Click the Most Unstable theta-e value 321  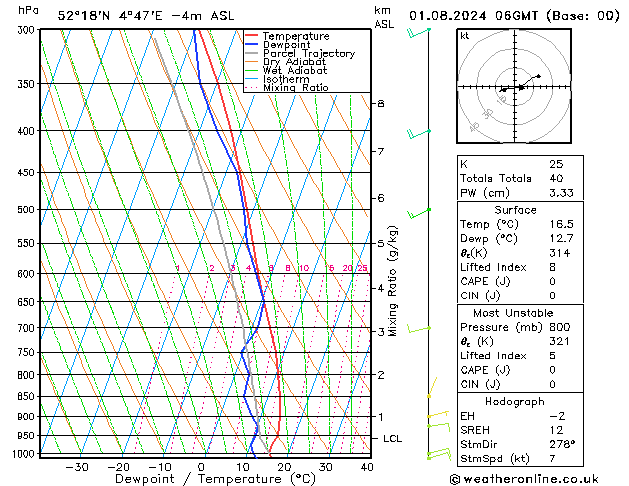560,341
